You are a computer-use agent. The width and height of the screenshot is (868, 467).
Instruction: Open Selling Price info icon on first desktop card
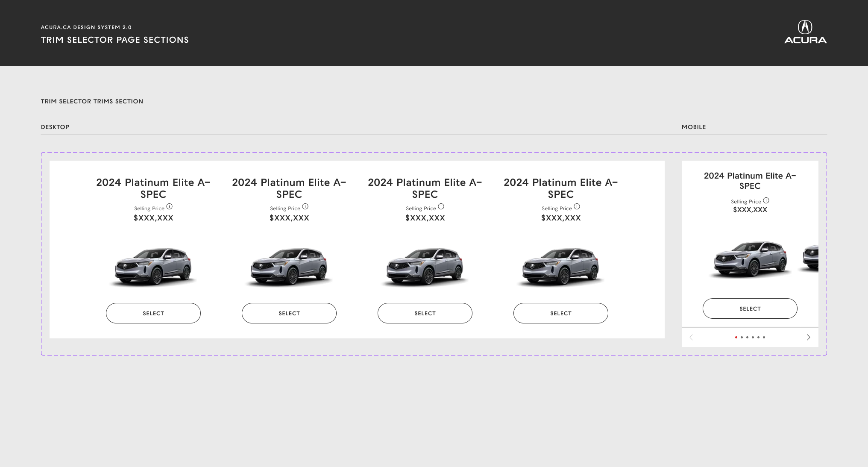click(x=170, y=206)
